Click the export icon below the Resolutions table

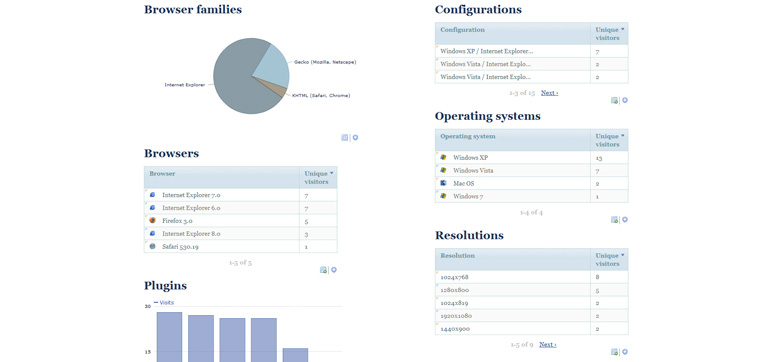click(x=614, y=352)
